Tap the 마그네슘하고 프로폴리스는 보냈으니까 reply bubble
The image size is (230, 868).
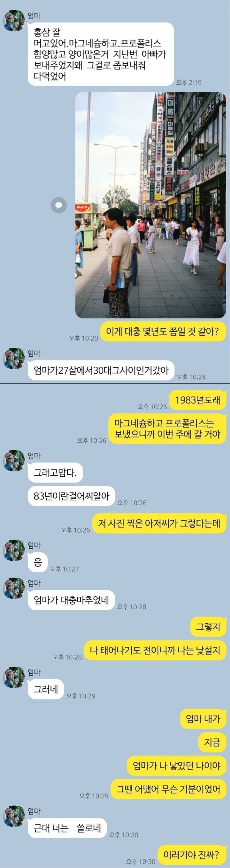click(167, 429)
